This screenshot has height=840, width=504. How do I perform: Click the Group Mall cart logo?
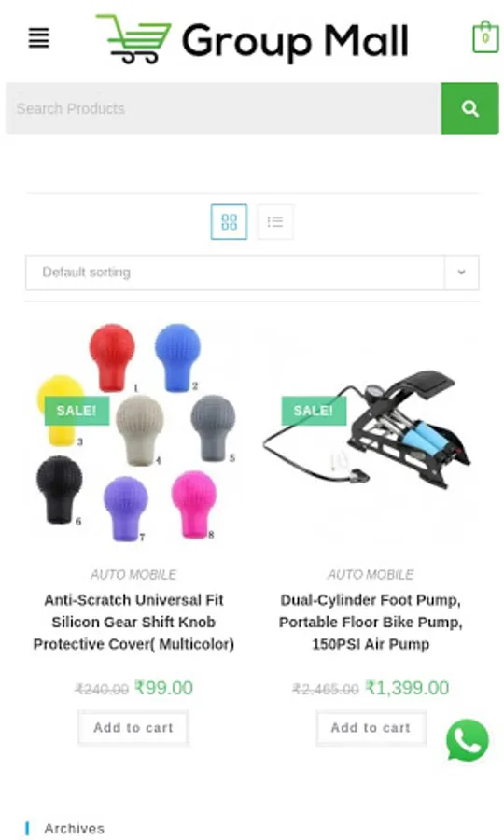click(x=252, y=39)
